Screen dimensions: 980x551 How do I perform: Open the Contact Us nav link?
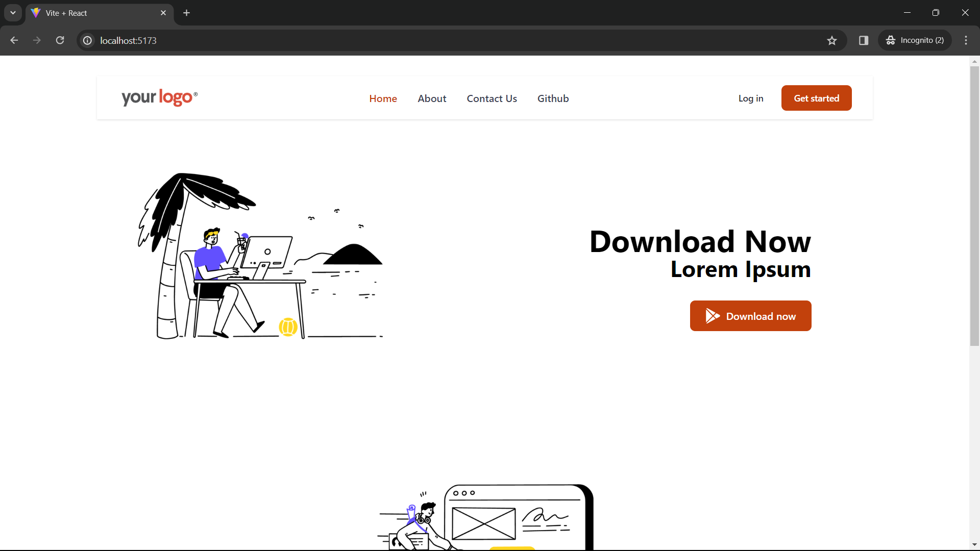click(x=492, y=98)
